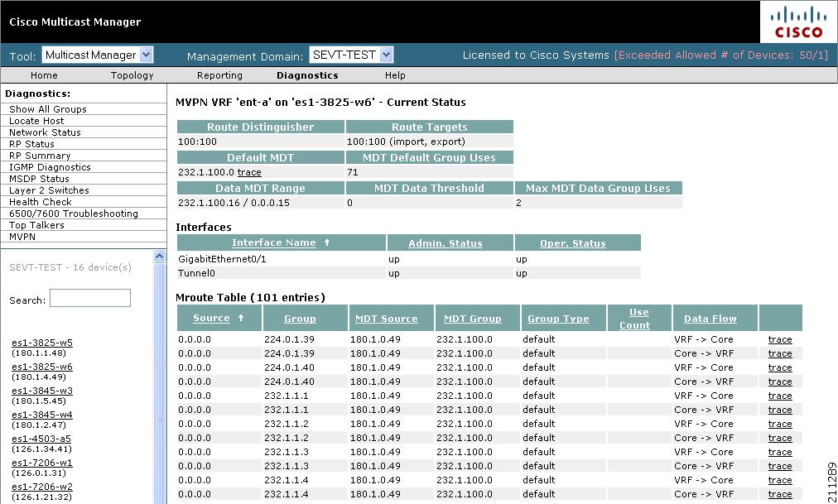Select Show All Groups in Diagnostics sidebar
The image size is (838, 504).
click(x=48, y=108)
